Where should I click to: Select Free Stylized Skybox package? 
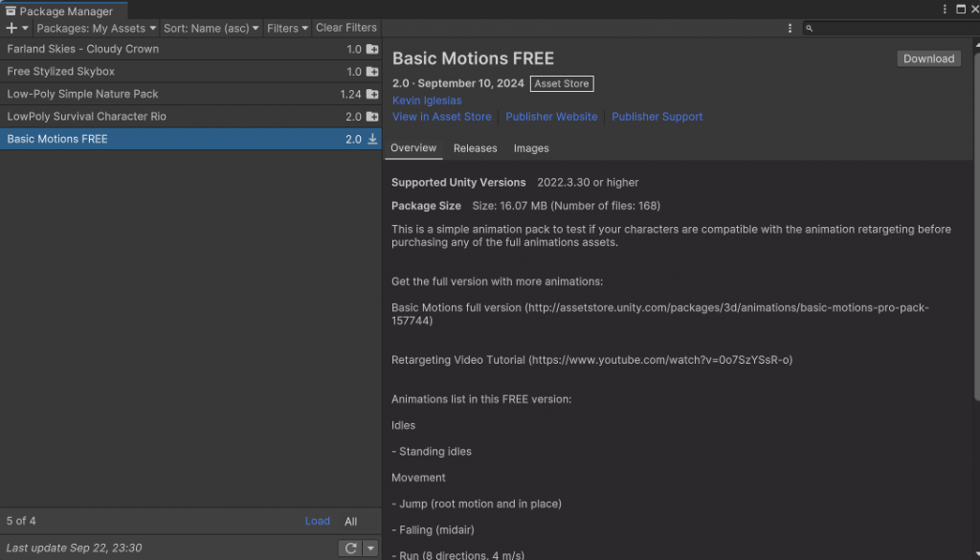point(190,71)
